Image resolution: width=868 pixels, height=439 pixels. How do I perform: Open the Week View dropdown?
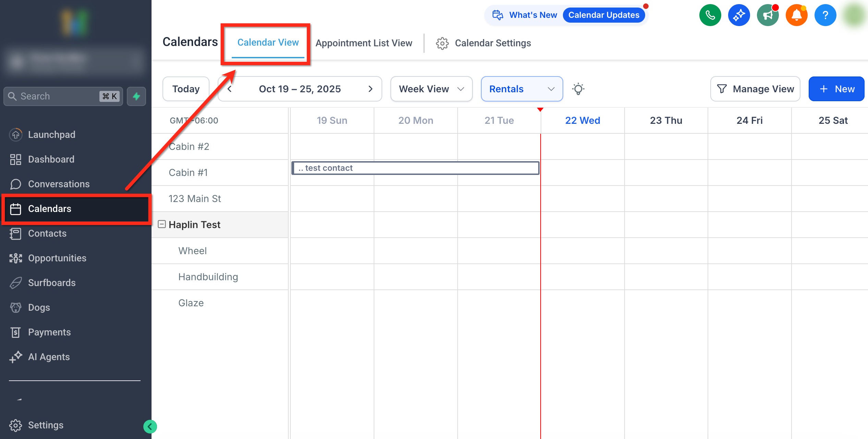431,89
